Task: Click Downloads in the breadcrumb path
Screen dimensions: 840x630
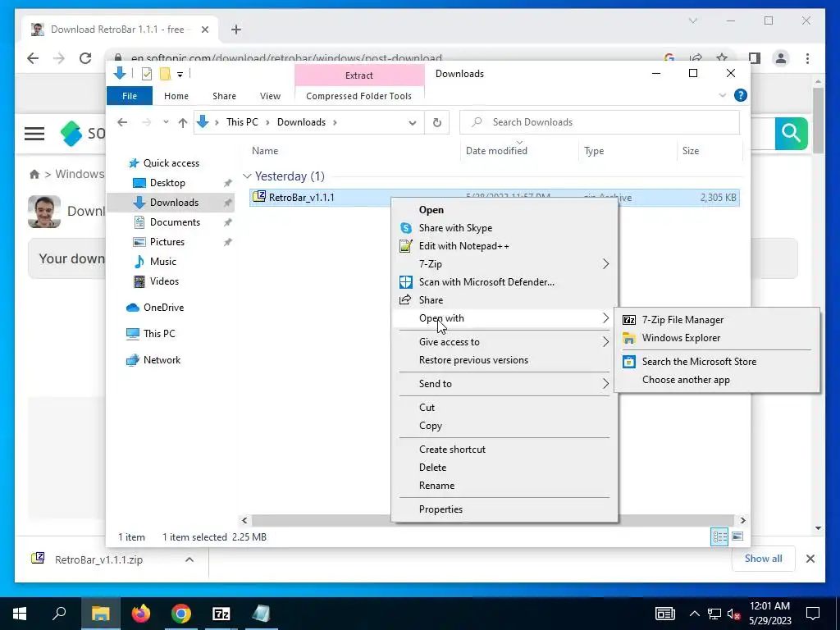Action: 301,122
